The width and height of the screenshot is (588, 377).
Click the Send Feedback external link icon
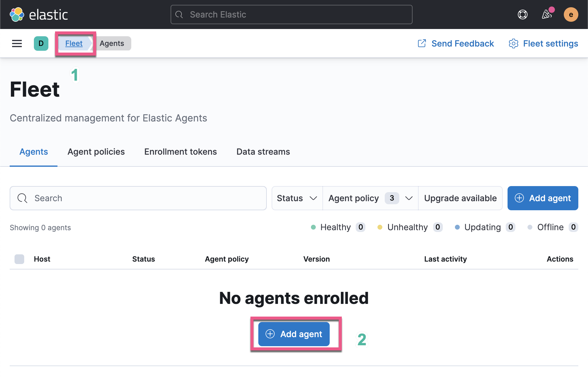pos(422,43)
